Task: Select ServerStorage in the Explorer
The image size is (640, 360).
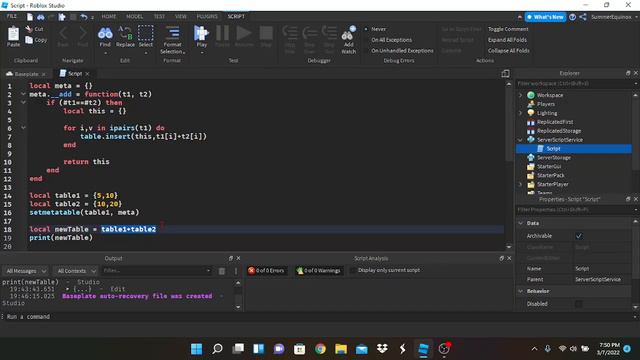Action: [553, 158]
